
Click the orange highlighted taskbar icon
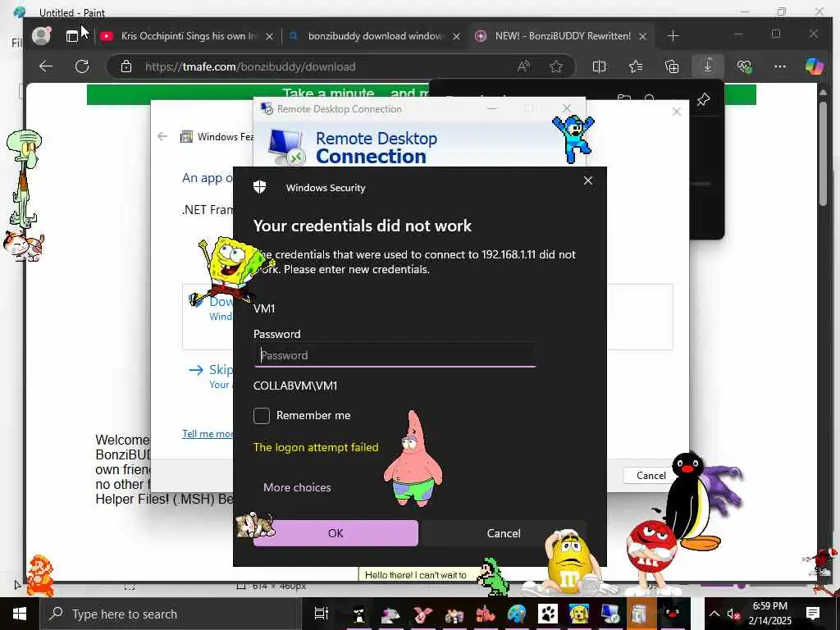[640, 614]
